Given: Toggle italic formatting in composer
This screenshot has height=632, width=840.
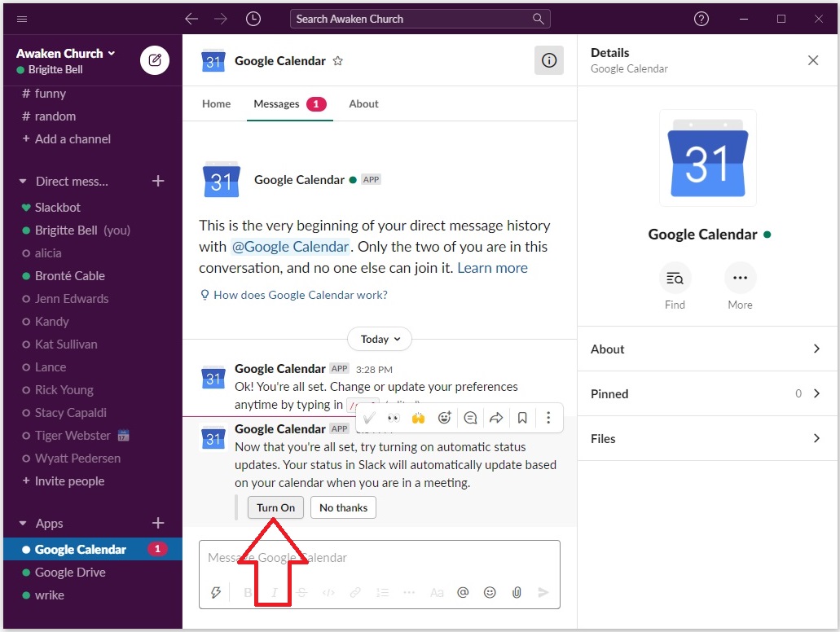Looking at the screenshot, I should click(x=275, y=592).
